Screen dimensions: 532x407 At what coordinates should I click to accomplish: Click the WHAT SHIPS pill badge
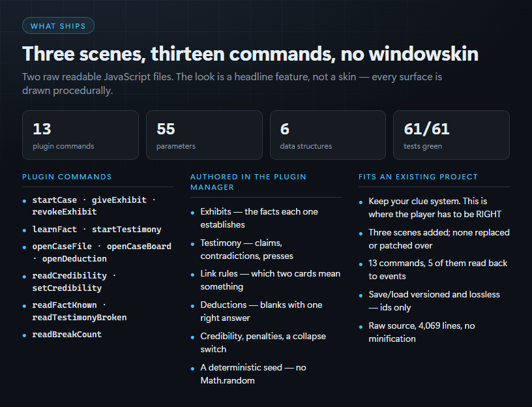point(58,26)
